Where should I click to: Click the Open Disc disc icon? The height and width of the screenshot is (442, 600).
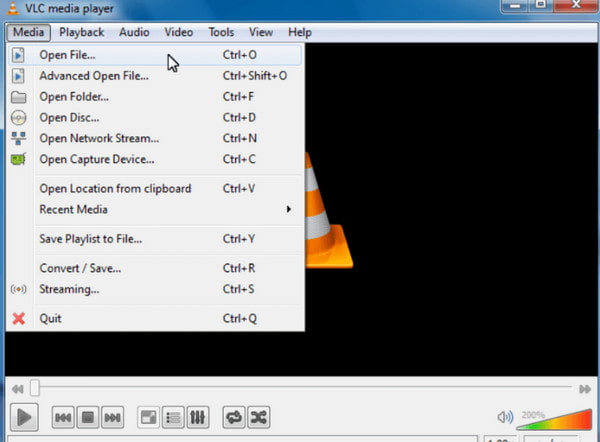coord(18,117)
